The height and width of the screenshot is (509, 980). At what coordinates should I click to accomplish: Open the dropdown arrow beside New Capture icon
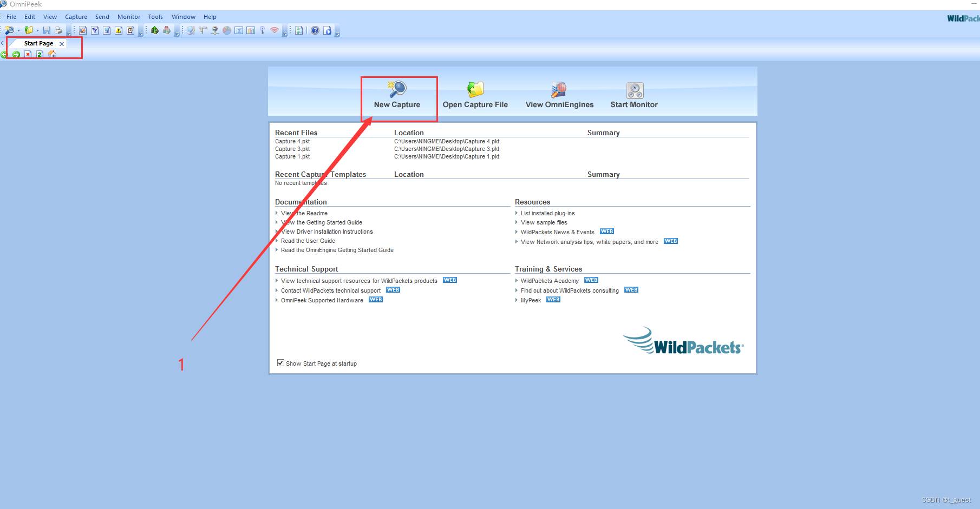click(18, 30)
